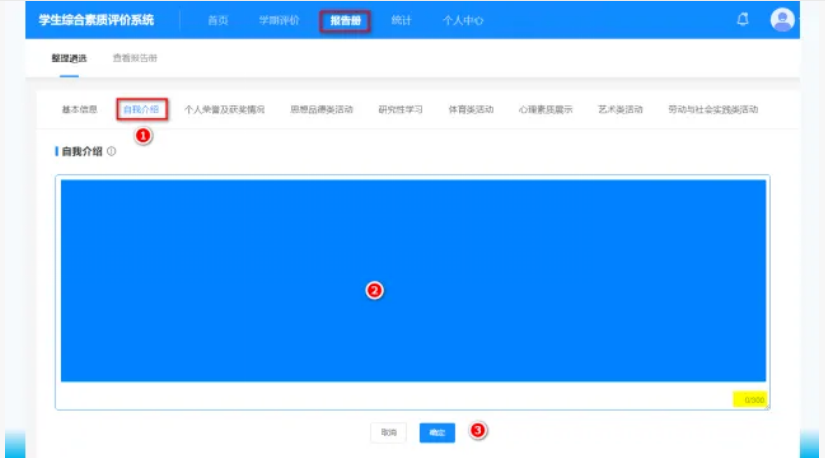Switch to the 查看报告册 sub-tab
The height and width of the screenshot is (458, 825).
tap(134, 58)
